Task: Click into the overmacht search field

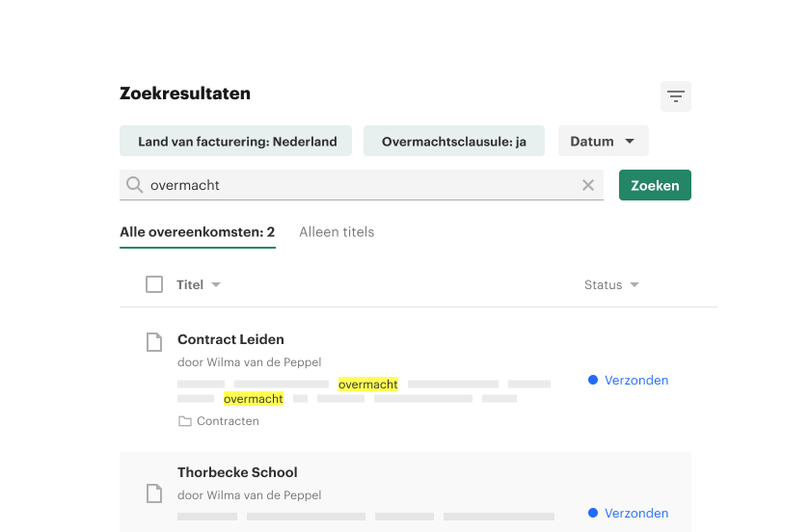Action: point(362,185)
